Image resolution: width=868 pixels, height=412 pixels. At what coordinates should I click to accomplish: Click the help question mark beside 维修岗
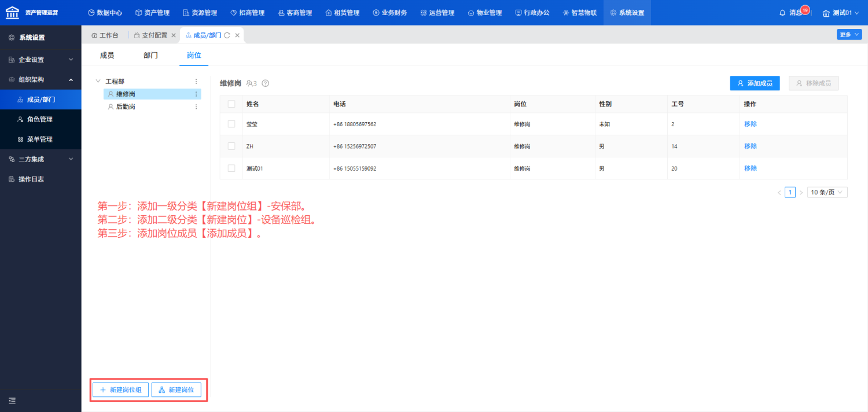coord(266,83)
